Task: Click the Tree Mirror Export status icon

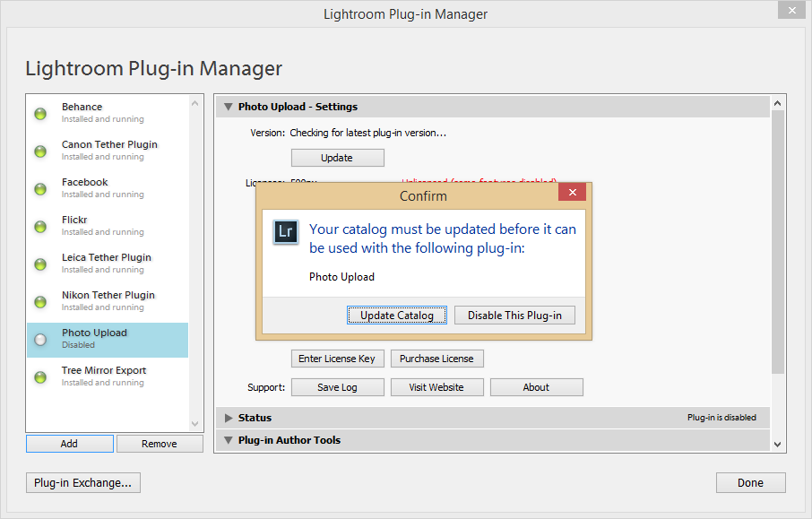Action: (40, 377)
